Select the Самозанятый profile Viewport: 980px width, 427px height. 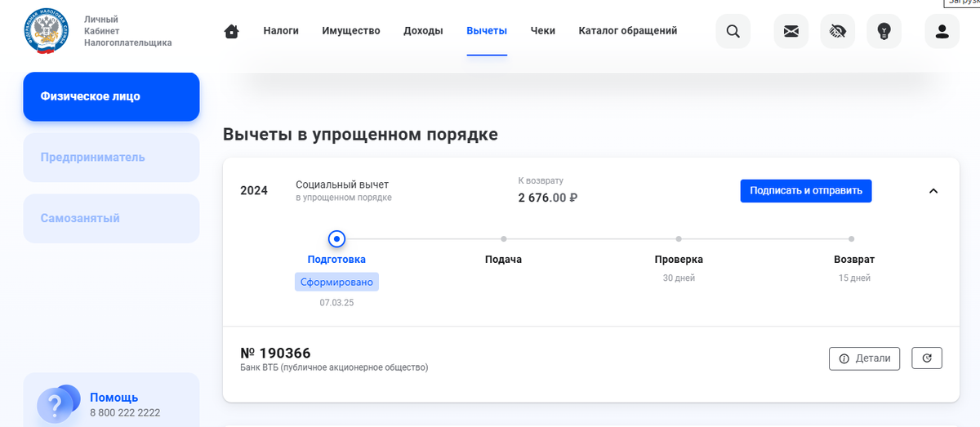click(111, 218)
